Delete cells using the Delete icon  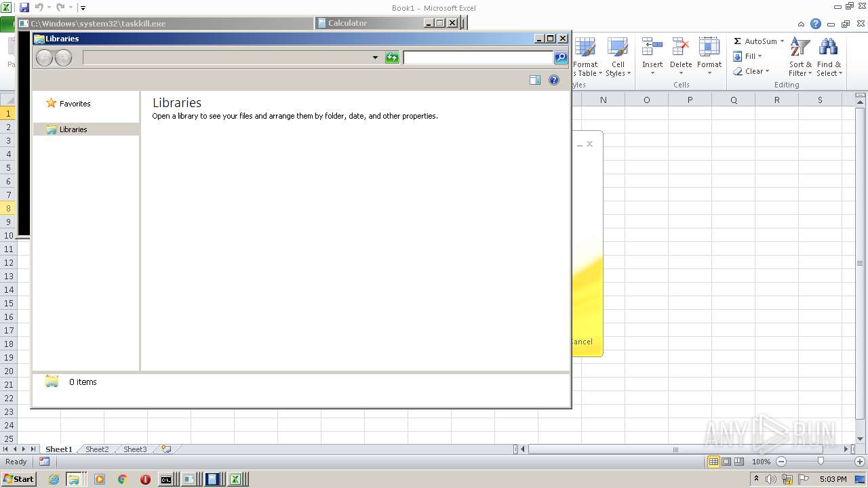pyautogui.click(x=681, y=47)
